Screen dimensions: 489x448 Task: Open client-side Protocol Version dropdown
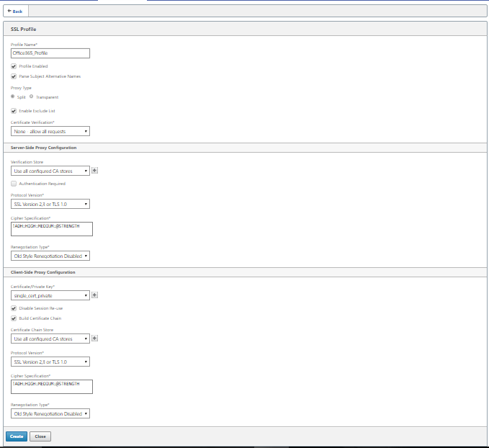pos(50,362)
